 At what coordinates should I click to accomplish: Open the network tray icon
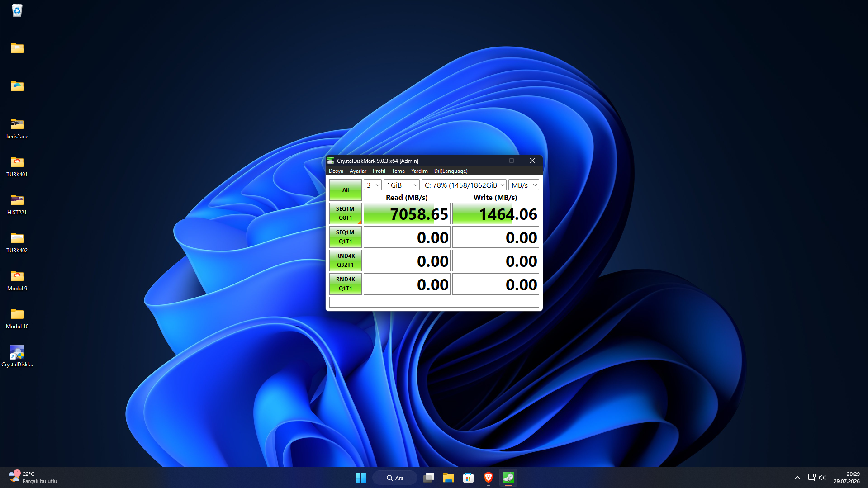pyautogui.click(x=811, y=478)
